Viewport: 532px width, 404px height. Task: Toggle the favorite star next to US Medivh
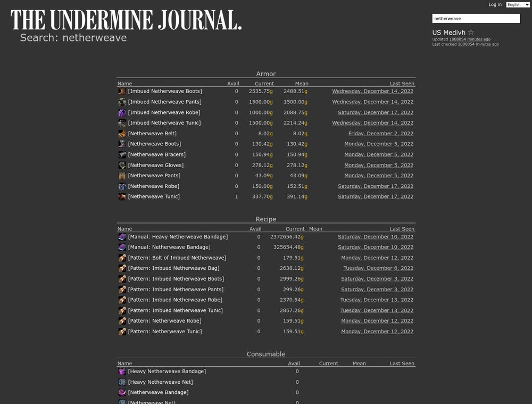coord(471,32)
